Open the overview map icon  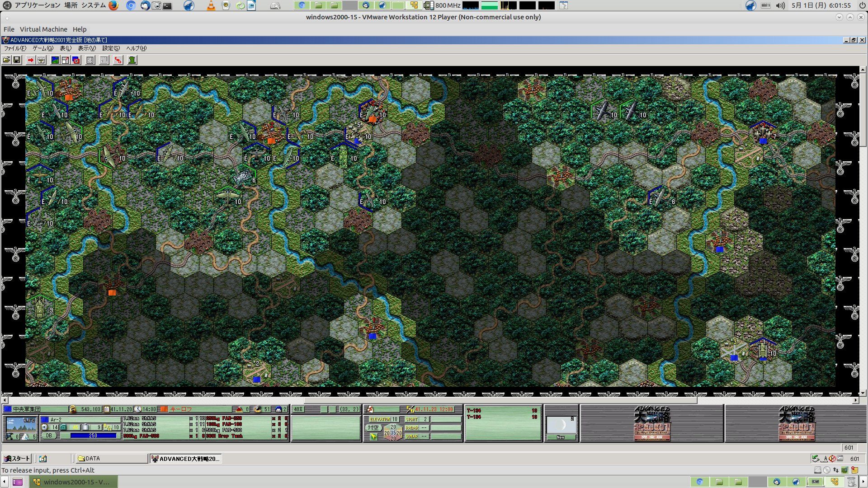point(55,60)
